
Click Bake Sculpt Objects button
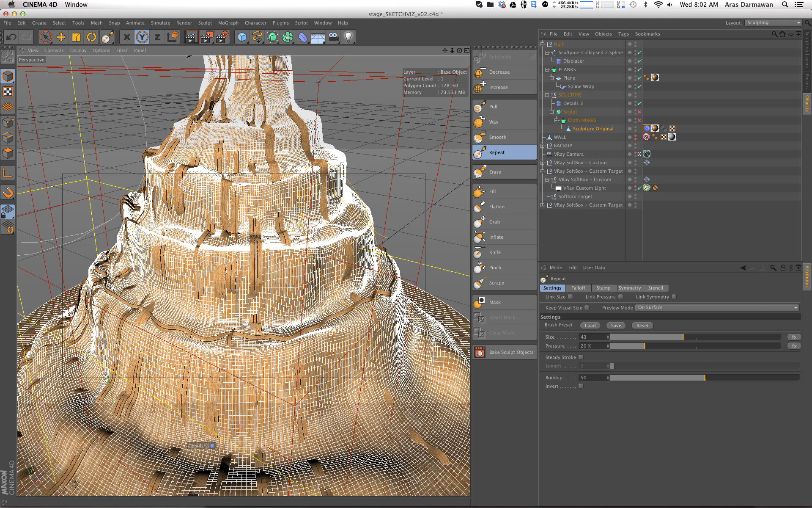(x=504, y=352)
